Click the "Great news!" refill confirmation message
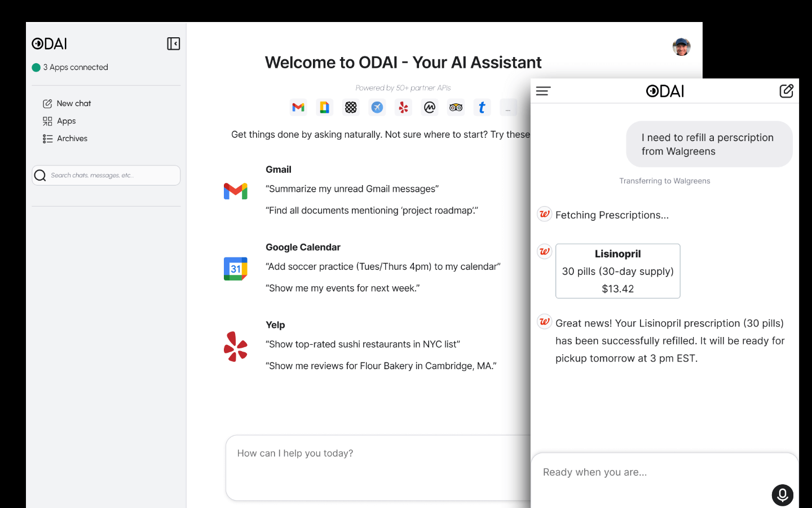The image size is (812, 508). (x=670, y=341)
